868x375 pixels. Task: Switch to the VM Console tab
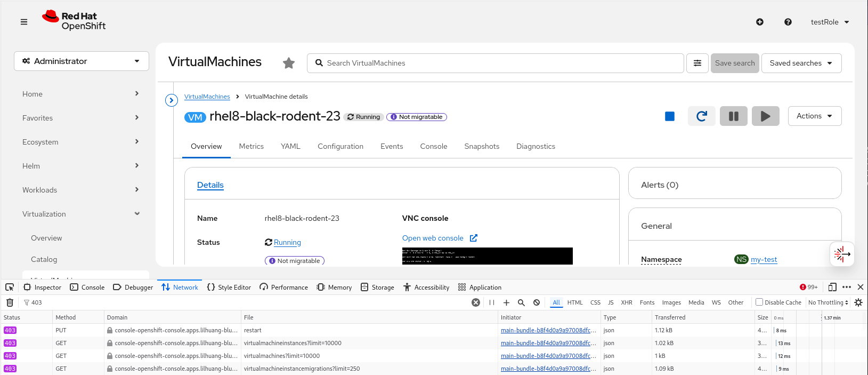(x=434, y=146)
